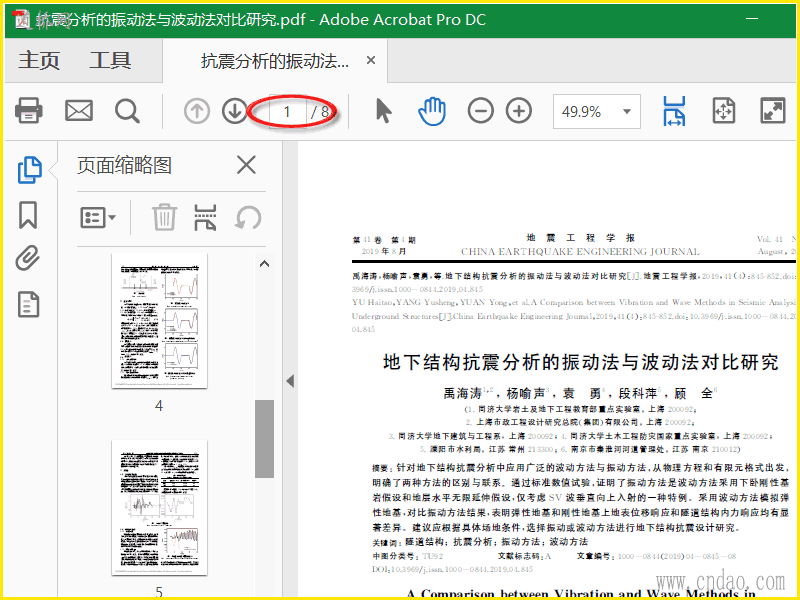This screenshot has width=800, height=600.
Task: Click the paper title 地下结构抗震分析的振动法与波动法对比研究
Action: [x=581, y=362]
